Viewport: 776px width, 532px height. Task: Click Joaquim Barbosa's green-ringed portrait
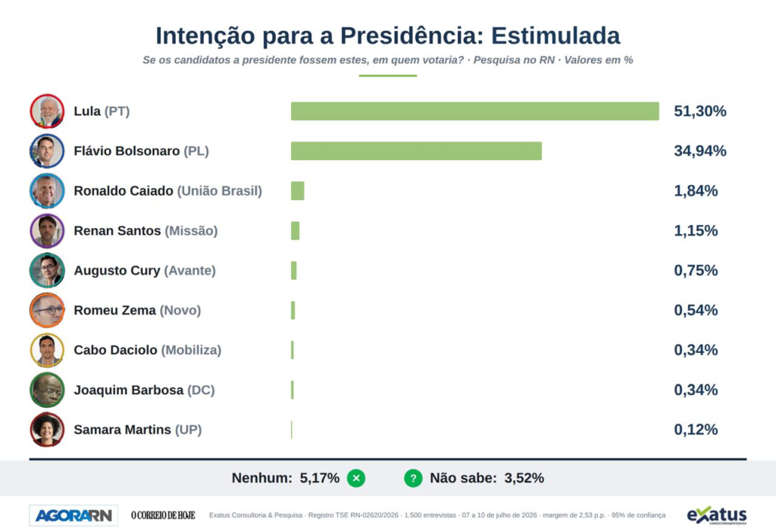(47, 390)
